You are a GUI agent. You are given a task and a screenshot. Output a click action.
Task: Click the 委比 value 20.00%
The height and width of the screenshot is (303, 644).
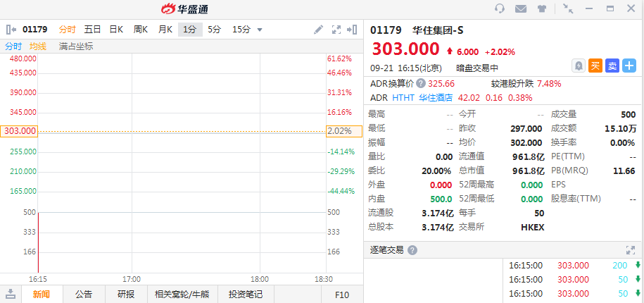(436, 171)
